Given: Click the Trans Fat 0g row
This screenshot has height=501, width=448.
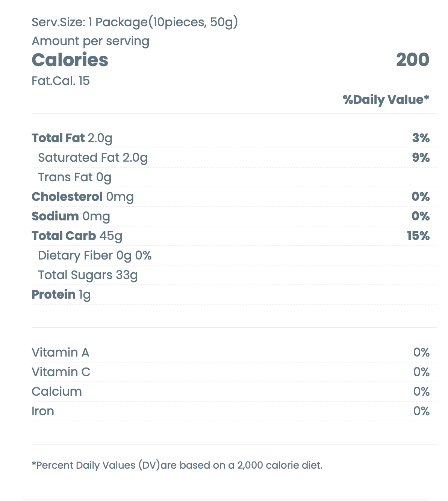Looking at the screenshot, I should (74, 177).
